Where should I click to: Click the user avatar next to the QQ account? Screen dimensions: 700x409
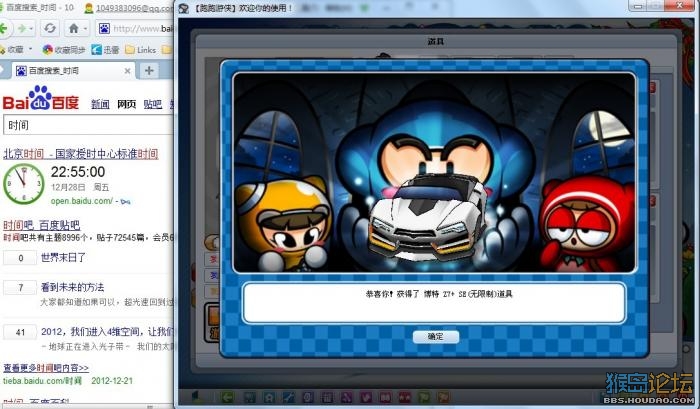88,8
